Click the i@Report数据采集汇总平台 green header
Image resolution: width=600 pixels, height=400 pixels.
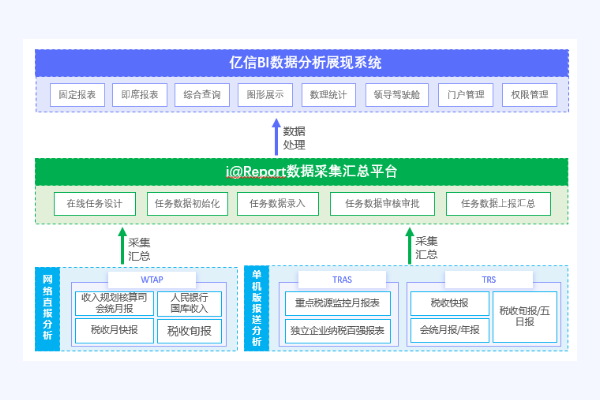(301, 171)
